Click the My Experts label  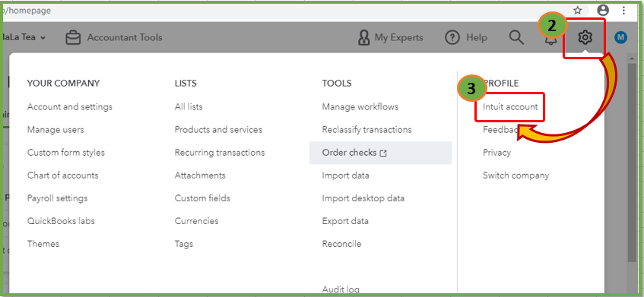coord(398,37)
